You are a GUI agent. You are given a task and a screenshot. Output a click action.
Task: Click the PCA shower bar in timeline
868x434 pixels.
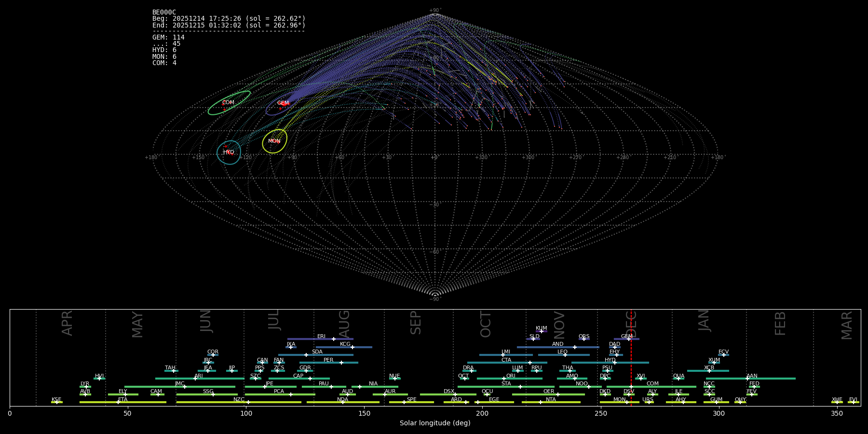[280, 394]
